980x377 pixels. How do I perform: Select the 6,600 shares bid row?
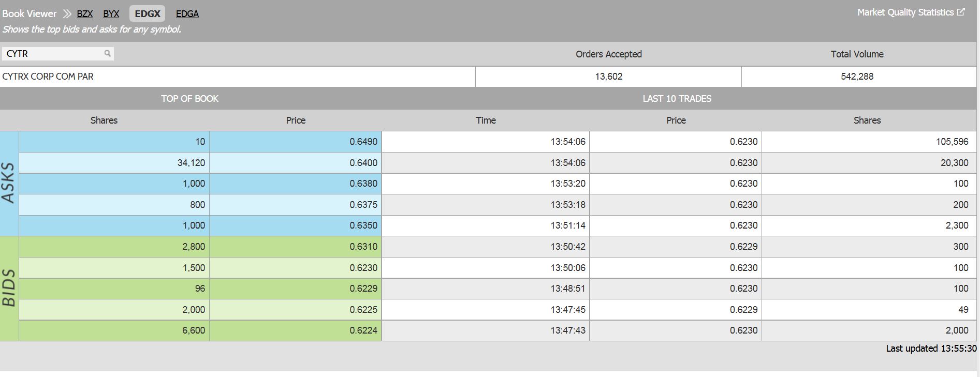pyautogui.click(x=193, y=330)
